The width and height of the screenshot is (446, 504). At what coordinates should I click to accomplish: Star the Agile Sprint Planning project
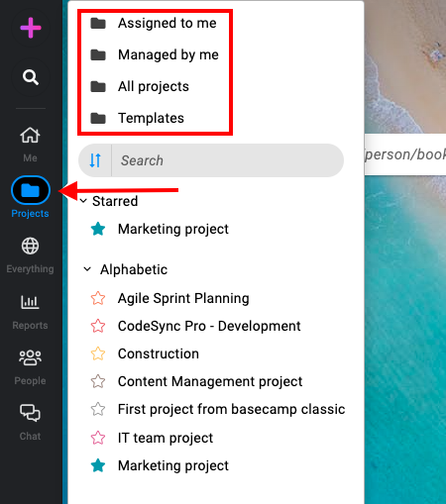(98, 298)
